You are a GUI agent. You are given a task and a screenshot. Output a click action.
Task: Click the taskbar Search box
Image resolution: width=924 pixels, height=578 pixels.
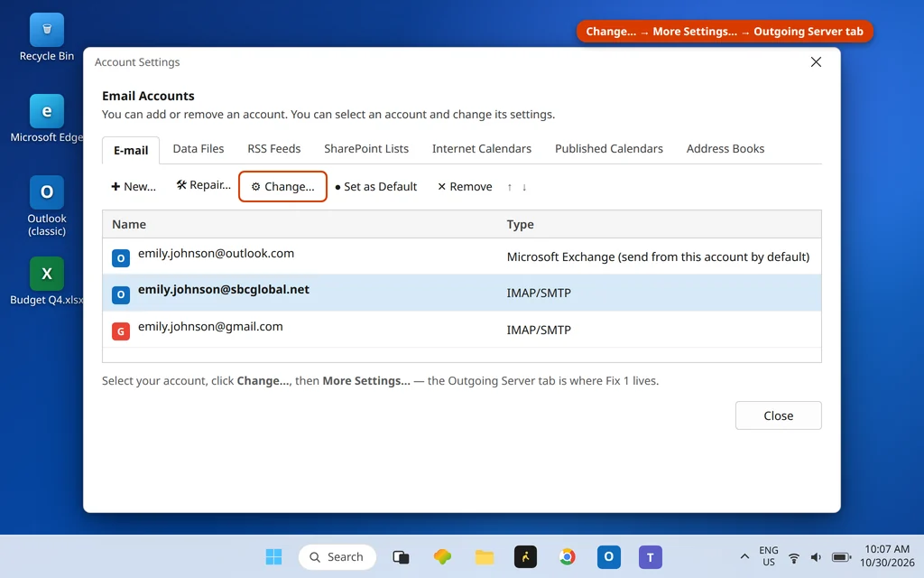tap(337, 556)
